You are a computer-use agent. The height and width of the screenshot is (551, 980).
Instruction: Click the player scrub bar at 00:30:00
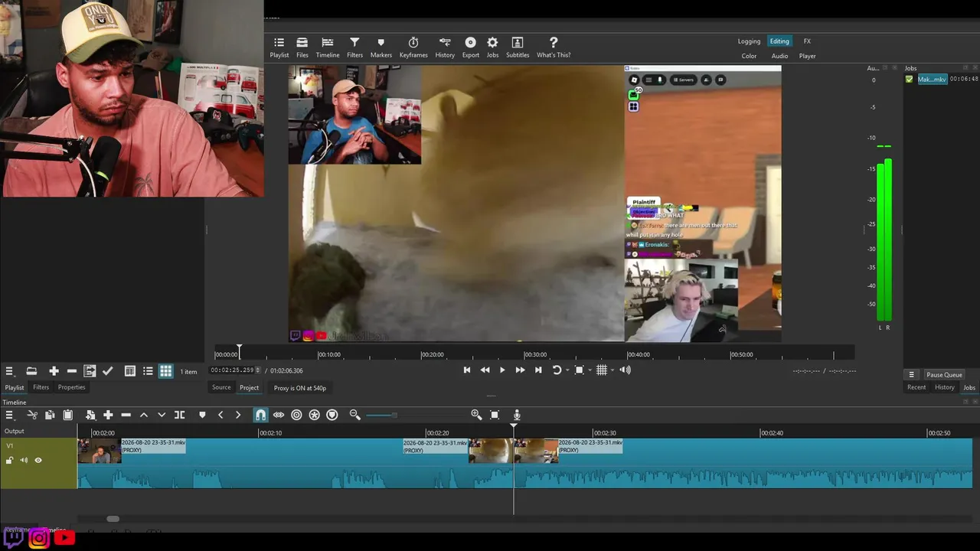[524, 354]
